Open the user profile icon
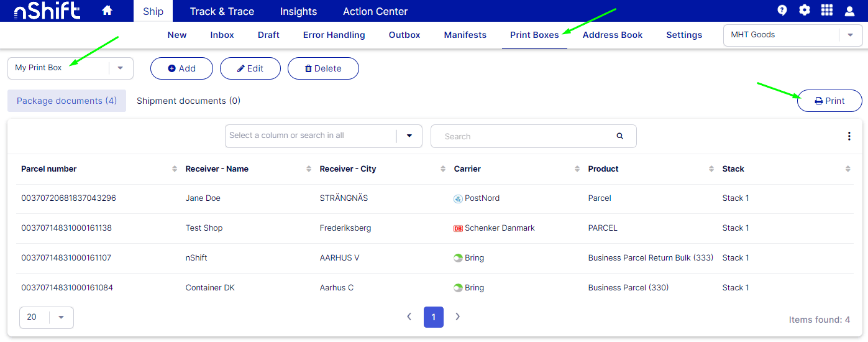Image resolution: width=868 pixels, height=342 pixels. click(x=849, y=11)
